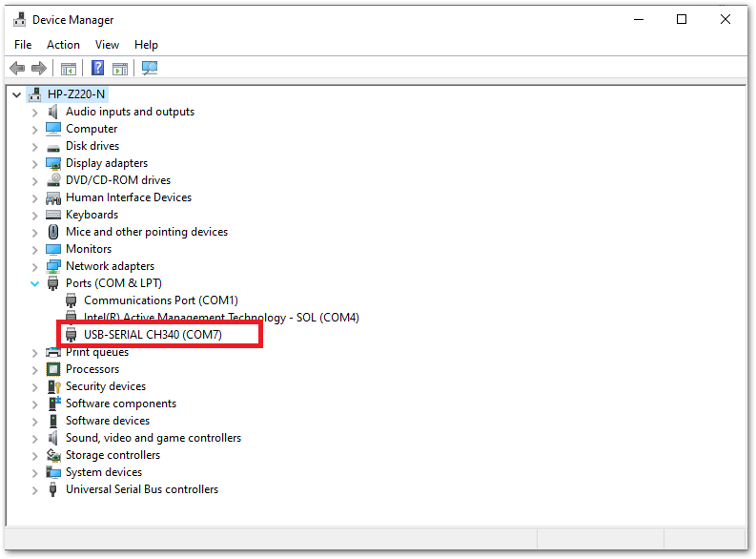Image resolution: width=756 pixels, height=559 pixels.
Task: Select the Print queues label
Action: pos(97,352)
